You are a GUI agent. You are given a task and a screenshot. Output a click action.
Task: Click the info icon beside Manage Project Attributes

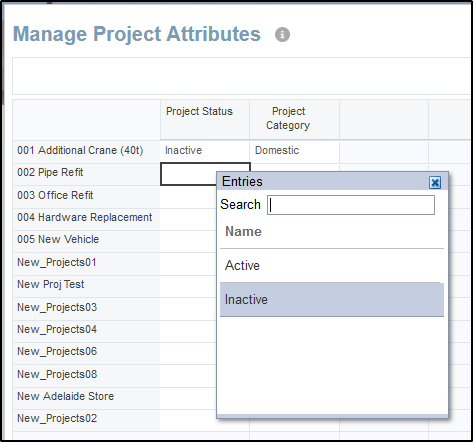(x=282, y=34)
